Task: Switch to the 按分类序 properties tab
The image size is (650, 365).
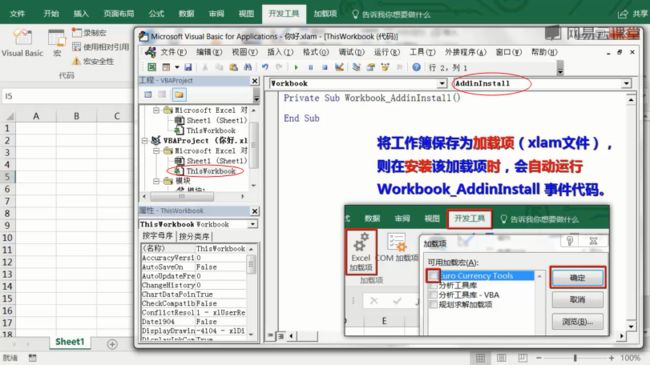Action: (194, 236)
